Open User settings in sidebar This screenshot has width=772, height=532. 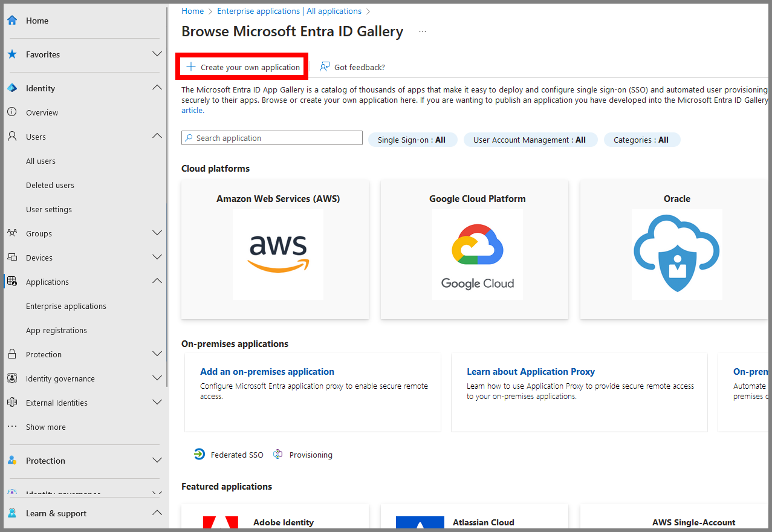(x=49, y=209)
